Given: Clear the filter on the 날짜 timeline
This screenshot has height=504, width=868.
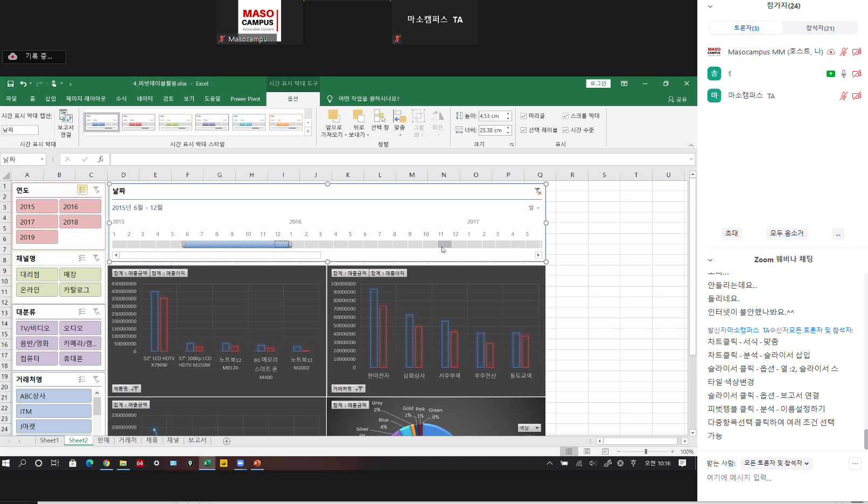Looking at the screenshot, I should (537, 191).
